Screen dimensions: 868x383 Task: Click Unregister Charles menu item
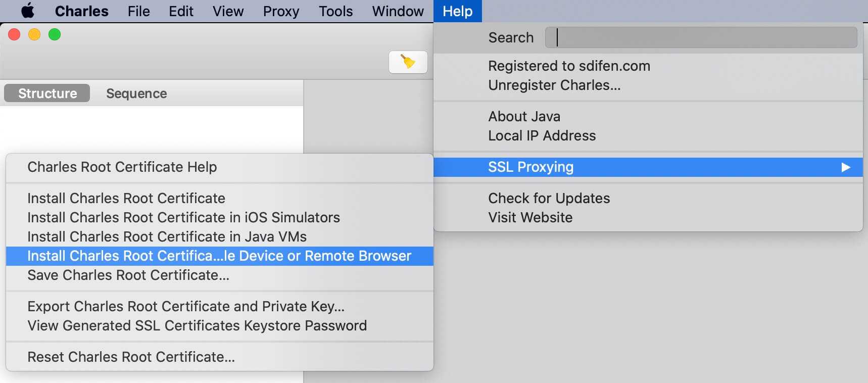coord(554,85)
